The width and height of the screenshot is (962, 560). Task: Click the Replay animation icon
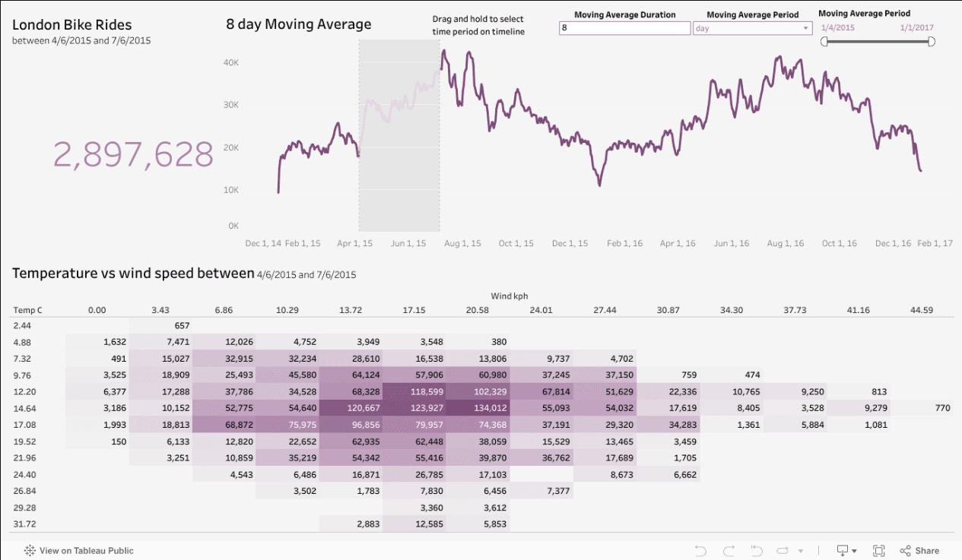click(783, 550)
